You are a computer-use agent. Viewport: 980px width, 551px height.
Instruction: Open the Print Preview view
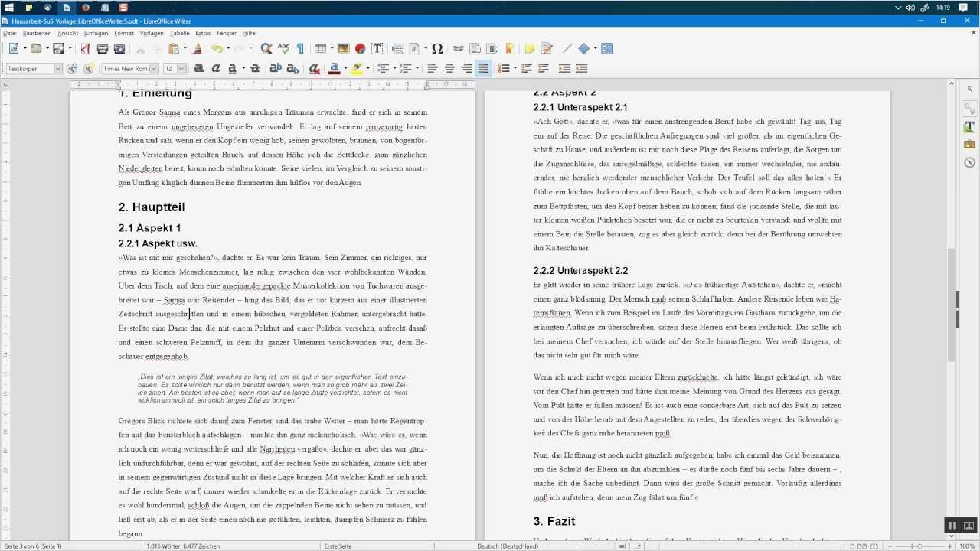119,49
